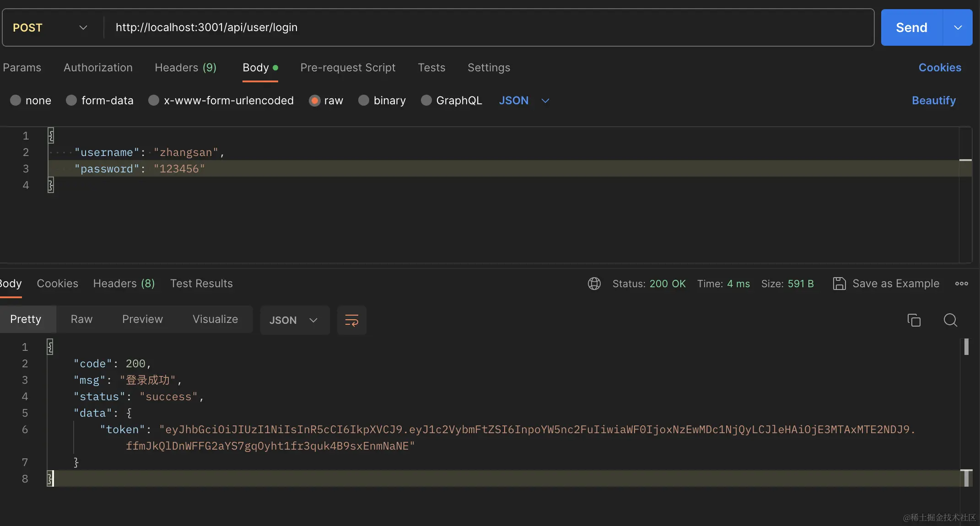Click the blue Send button
Image resolution: width=980 pixels, height=526 pixels.
tap(911, 27)
